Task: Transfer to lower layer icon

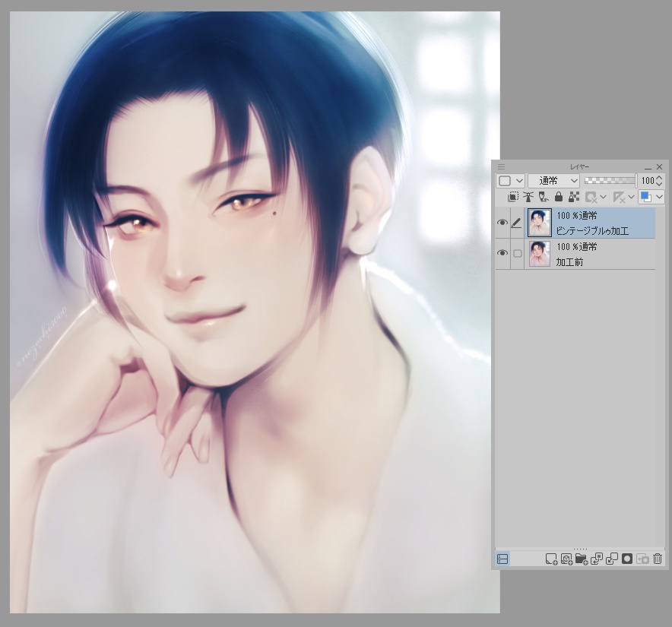Action: (597, 559)
